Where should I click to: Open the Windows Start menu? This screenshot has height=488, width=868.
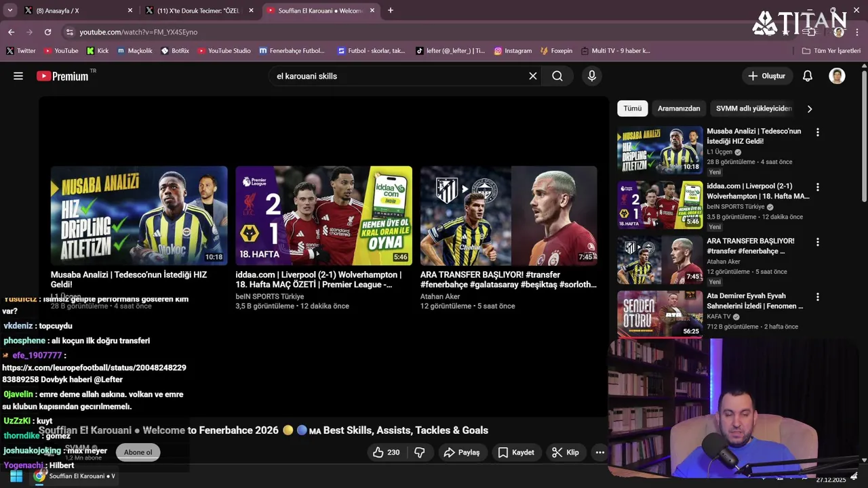coord(16,476)
